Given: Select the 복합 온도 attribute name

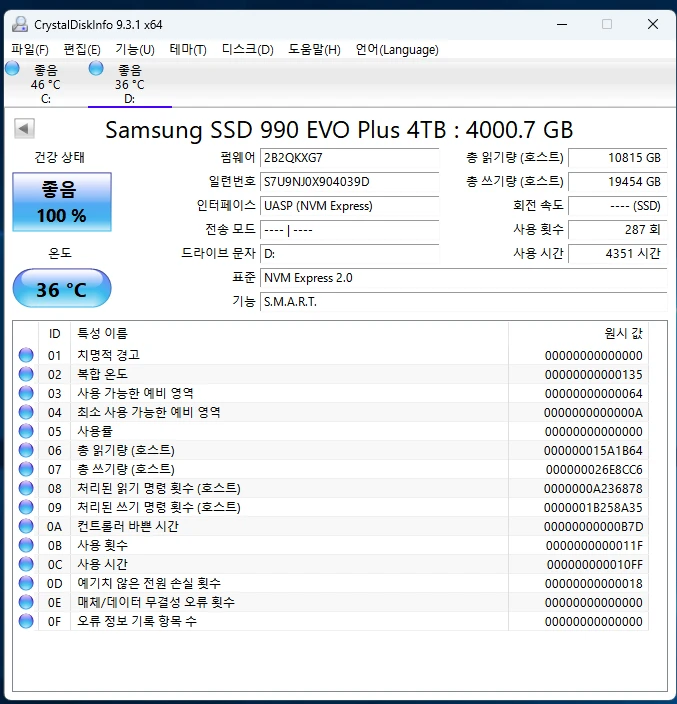Looking at the screenshot, I should (102, 374).
